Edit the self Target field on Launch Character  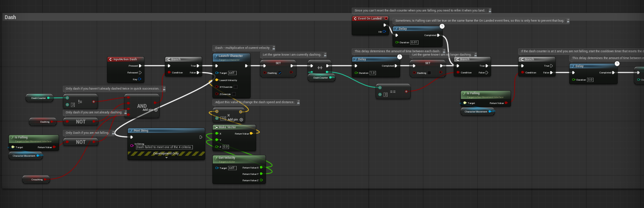(232, 73)
